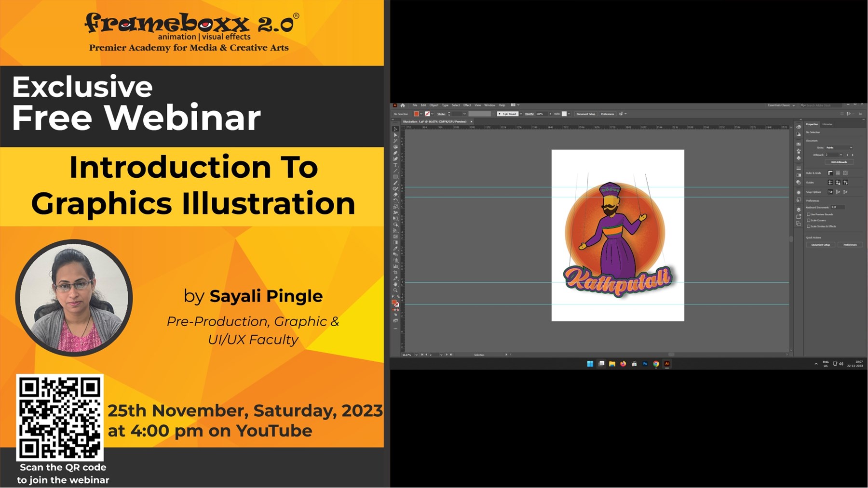
Task: Open the Object menu
Action: pos(434,105)
